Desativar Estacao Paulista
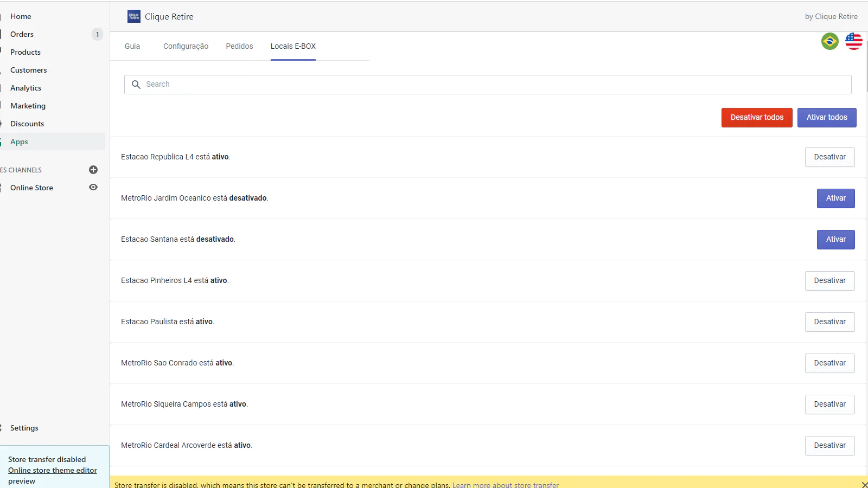 tap(829, 322)
